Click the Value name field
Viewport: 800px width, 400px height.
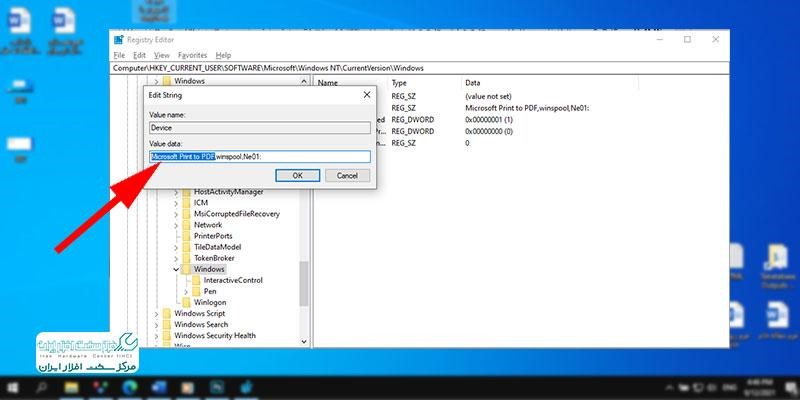pos(260,128)
